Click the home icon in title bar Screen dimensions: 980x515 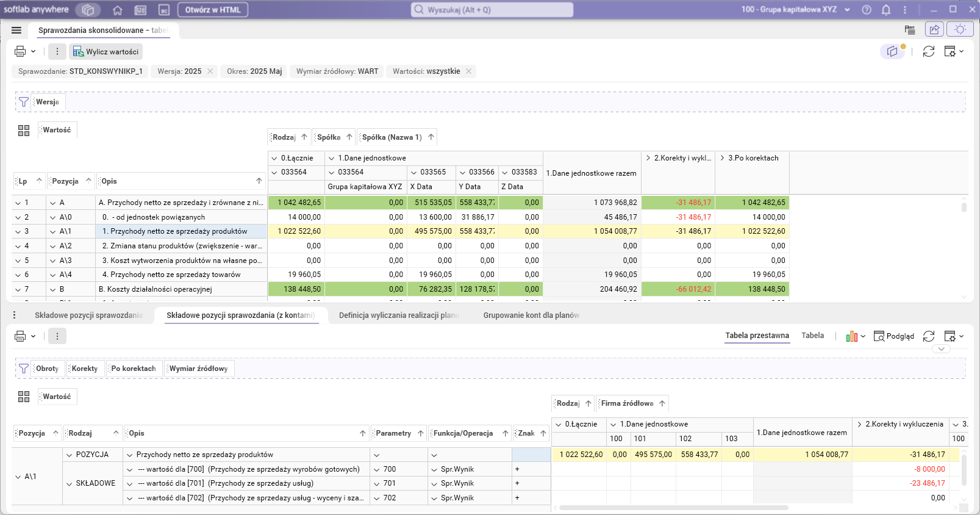click(x=118, y=10)
